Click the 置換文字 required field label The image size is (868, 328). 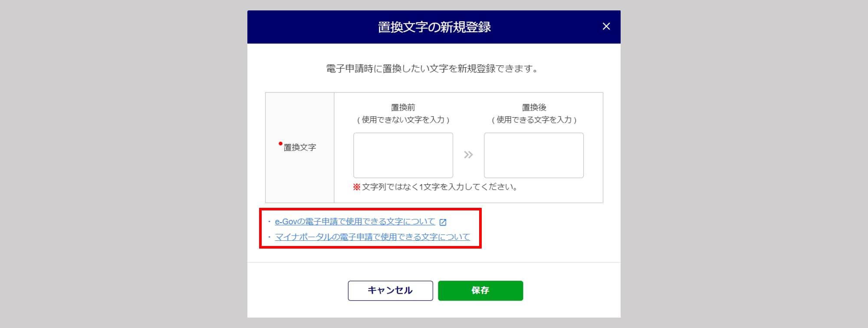(299, 148)
